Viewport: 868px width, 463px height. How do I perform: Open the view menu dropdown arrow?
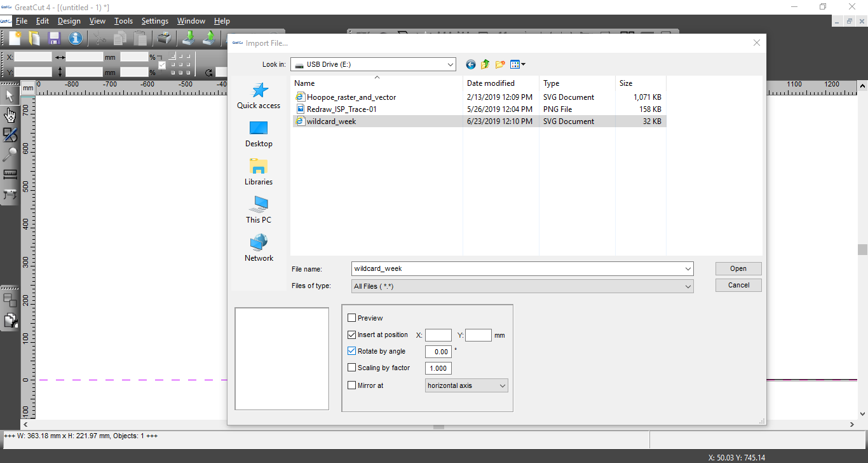[x=523, y=64]
